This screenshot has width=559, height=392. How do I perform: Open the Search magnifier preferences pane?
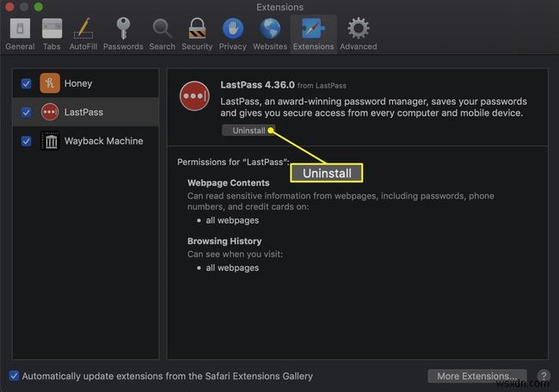tap(163, 34)
